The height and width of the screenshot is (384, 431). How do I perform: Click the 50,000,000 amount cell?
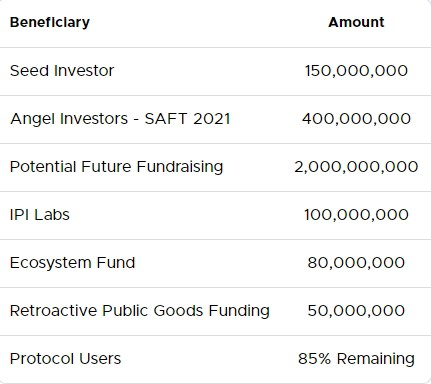[356, 311]
